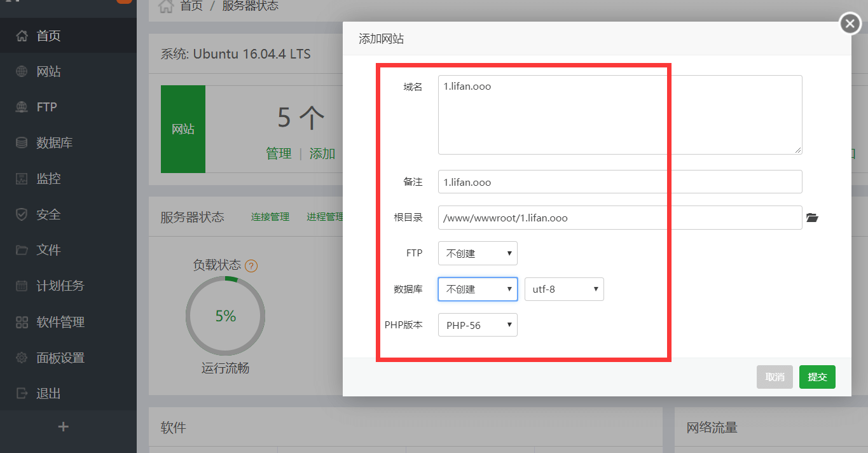Open 软件管理 in the sidebar menu
868x453 pixels.
(60, 322)
